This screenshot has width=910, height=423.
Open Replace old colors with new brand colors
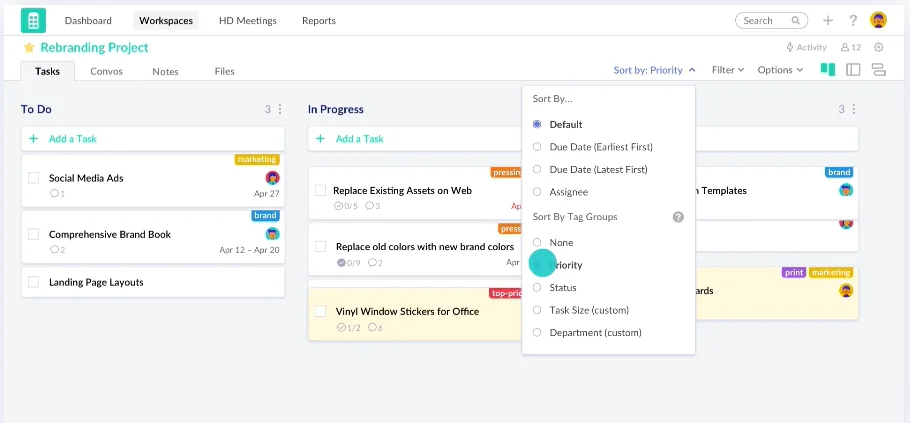tap(425, 247)
